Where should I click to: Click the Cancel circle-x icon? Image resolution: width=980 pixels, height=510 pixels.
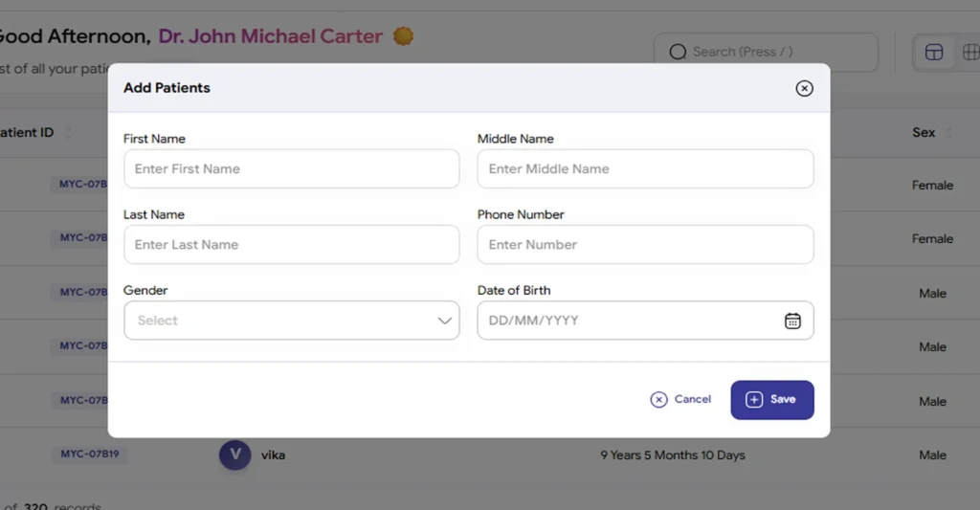click(x=658, y=399)
